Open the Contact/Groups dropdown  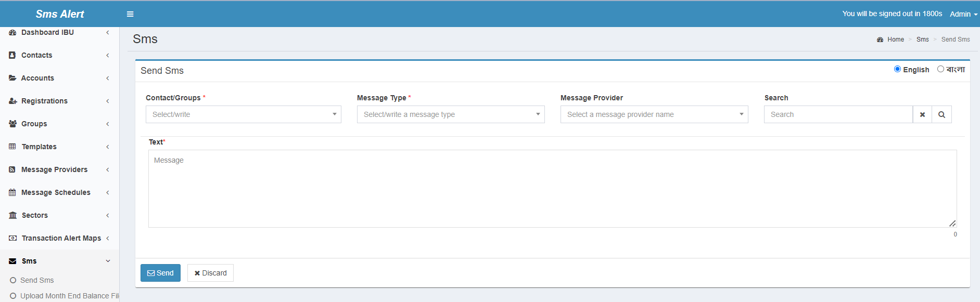[244, 114]
